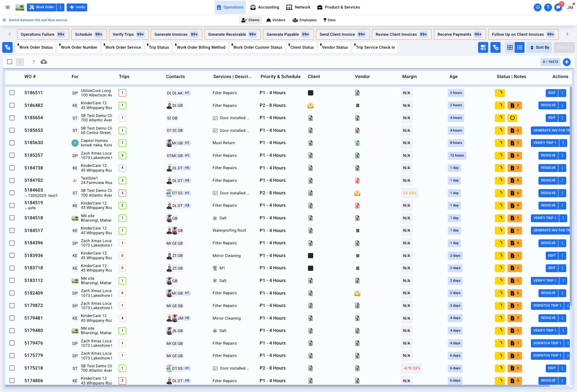Click black client swatch for WO 5186511
The height and width of the screenshot is (392, 577).
point(311,93)
